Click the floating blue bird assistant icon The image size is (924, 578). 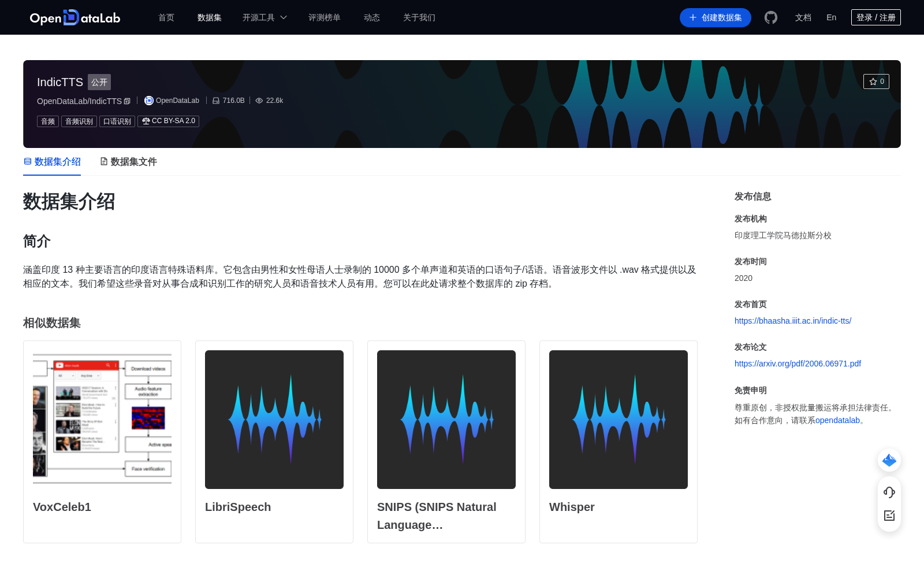(889, 460)
